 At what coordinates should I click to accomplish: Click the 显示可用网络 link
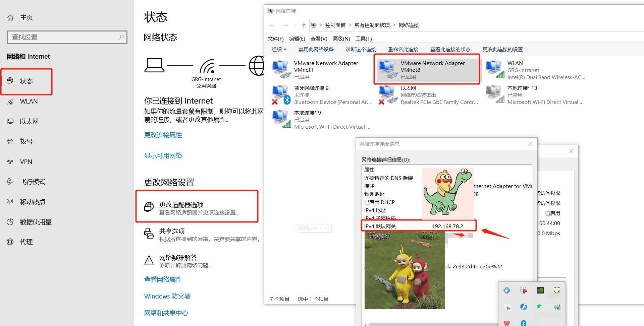coord(163,155)
